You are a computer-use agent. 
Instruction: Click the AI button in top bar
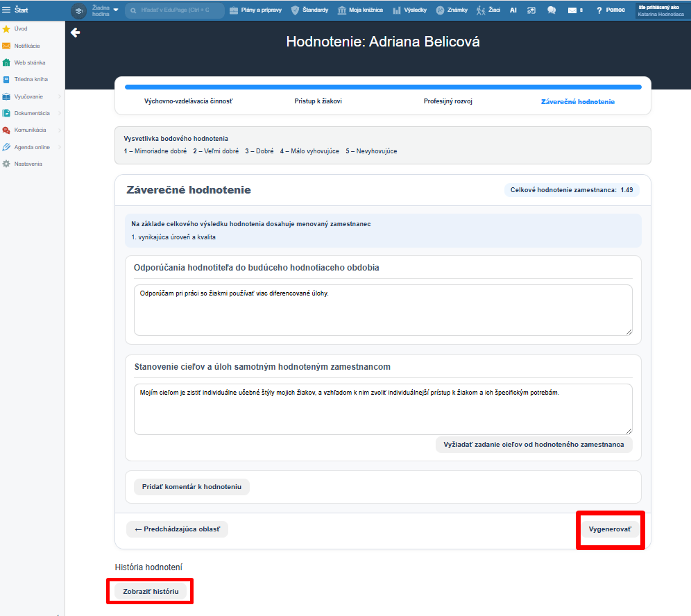[513, 10]
